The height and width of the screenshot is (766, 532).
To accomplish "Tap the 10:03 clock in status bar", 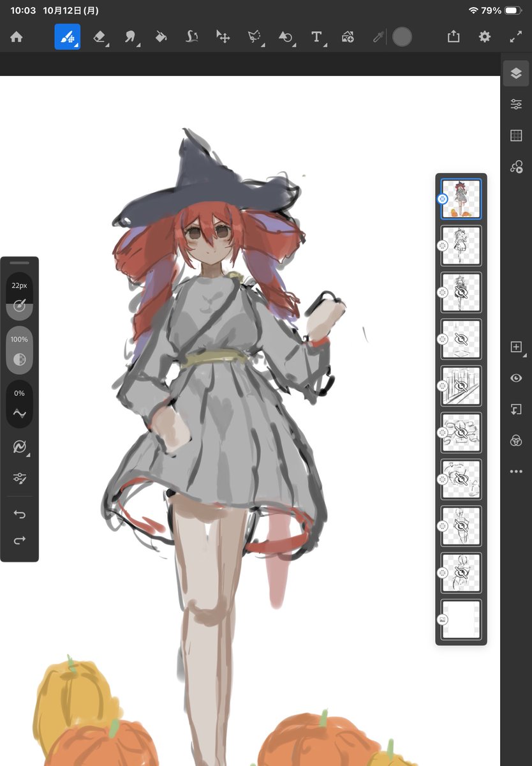I will tap(22, 11).
